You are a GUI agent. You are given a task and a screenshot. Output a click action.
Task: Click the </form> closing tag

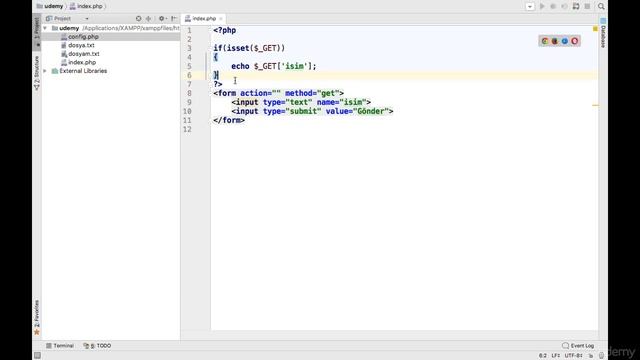coord(229,120)
